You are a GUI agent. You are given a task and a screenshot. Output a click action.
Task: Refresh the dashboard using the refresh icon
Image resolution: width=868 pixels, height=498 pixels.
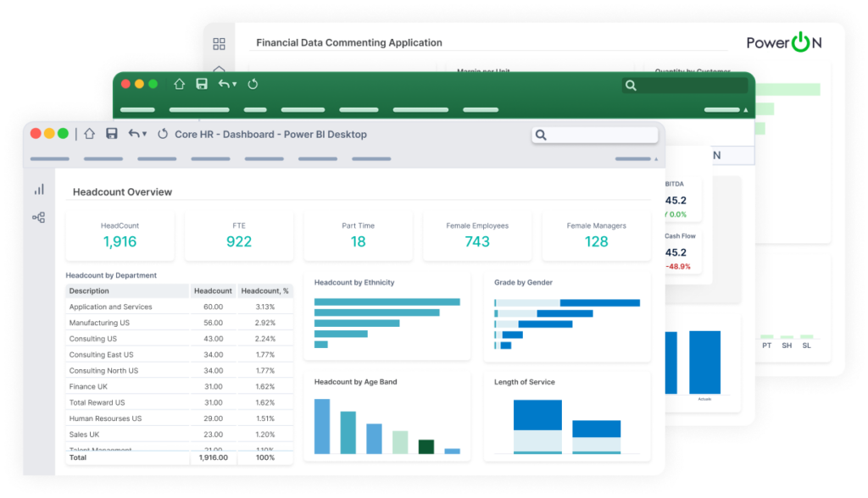(163, 133)
